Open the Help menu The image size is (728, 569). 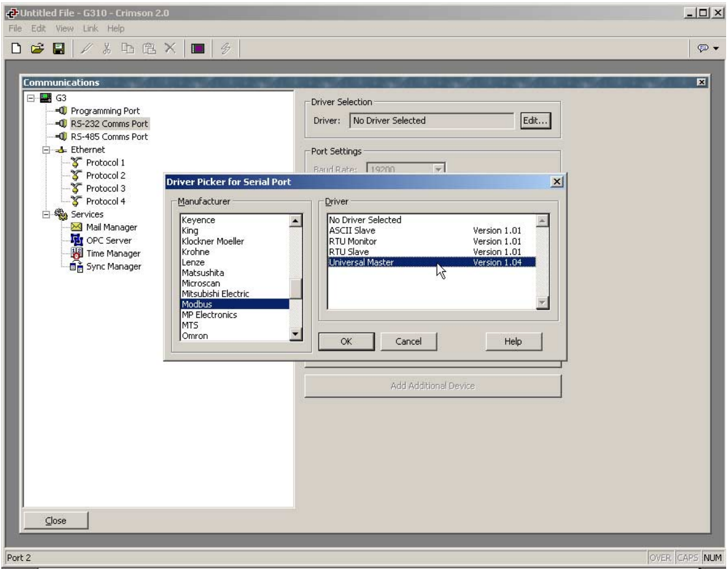116,29
